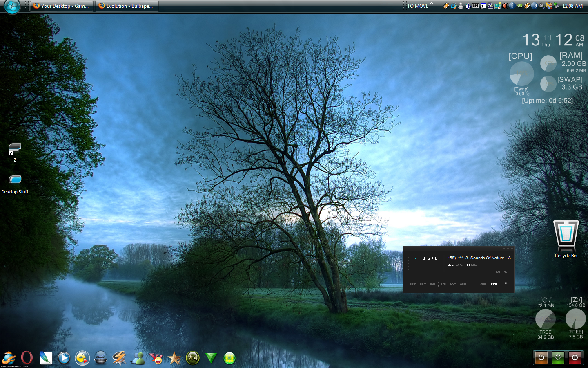Open the feather quill editor dock icon

tap(46, 358)
